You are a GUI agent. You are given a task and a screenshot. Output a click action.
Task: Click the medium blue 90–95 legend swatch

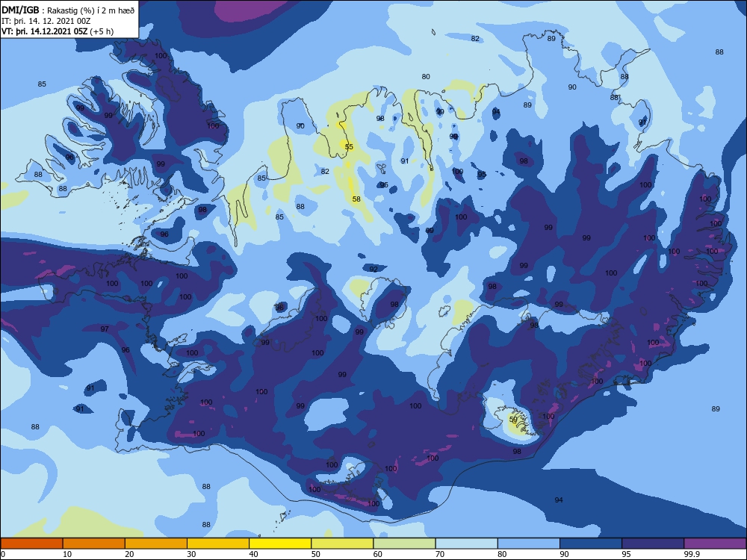pyautogui.click(x=591, y=544)
